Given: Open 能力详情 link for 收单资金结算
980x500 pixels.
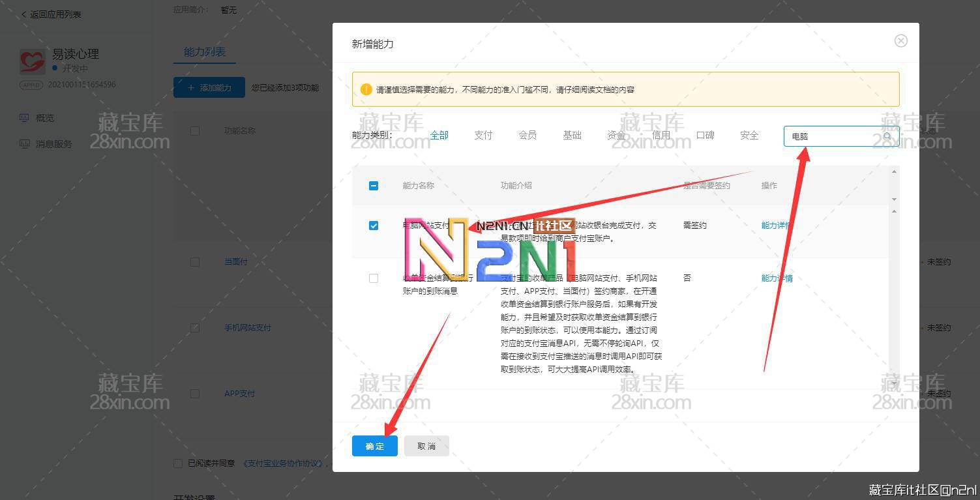Looking at the screenshot, I should point(777,278).
